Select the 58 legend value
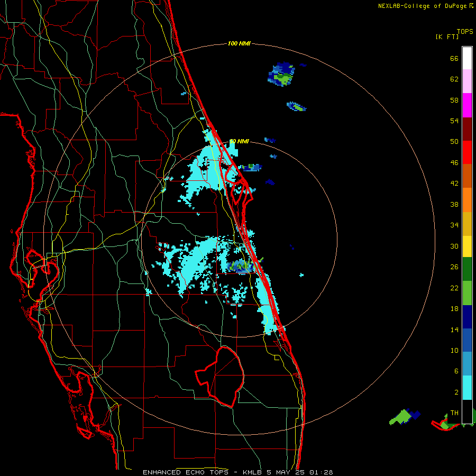The height and width of the screenshot is (476, 476). [x=454, y=100]
